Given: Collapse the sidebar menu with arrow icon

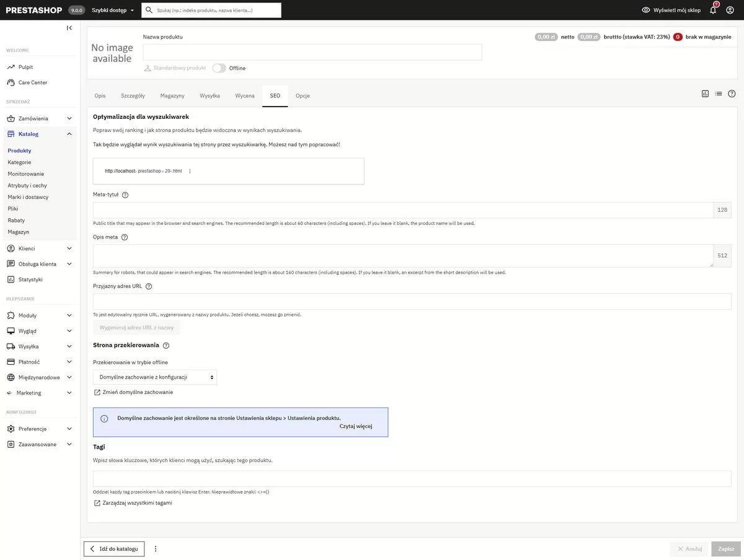Looking at the screenshot, I should point(69,28).
